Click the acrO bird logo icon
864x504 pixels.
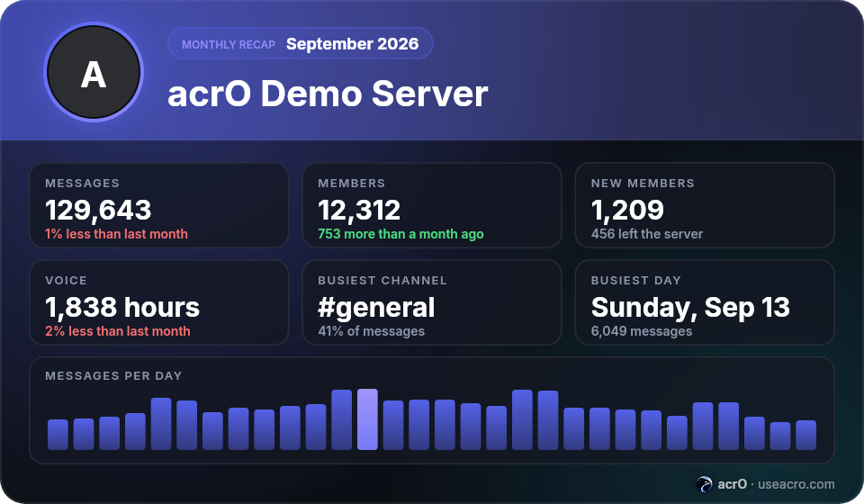(x=704, y=484)
